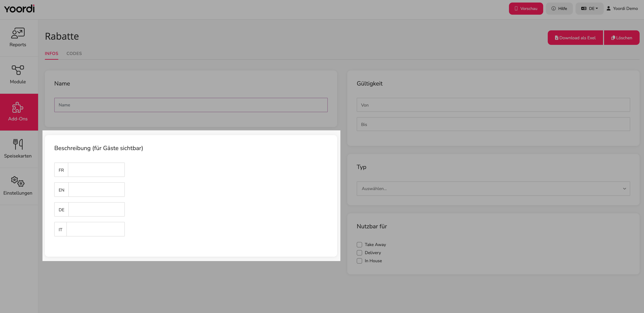Switch to the CODES tab
This screenshot has width=644, height=313.
74,53
